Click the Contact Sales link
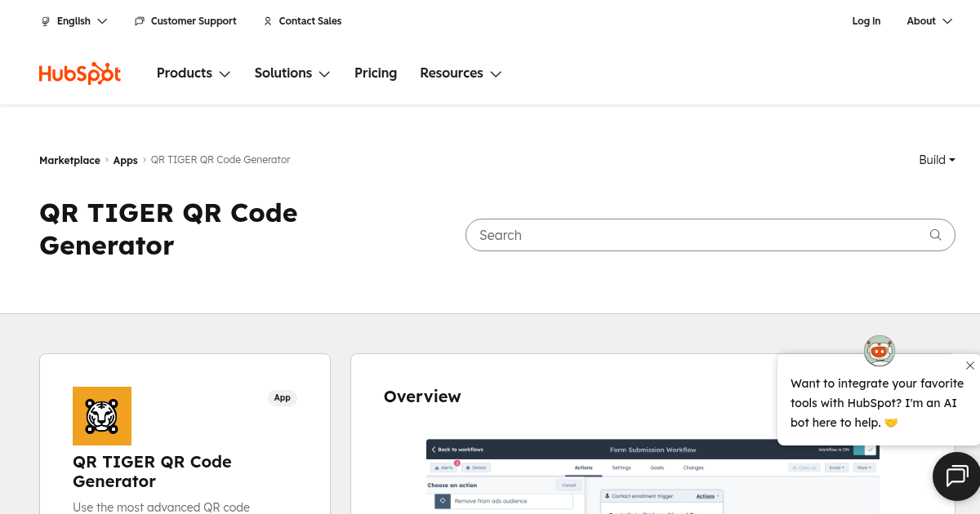The image size is (980, 514). click(x=310, y=21)
